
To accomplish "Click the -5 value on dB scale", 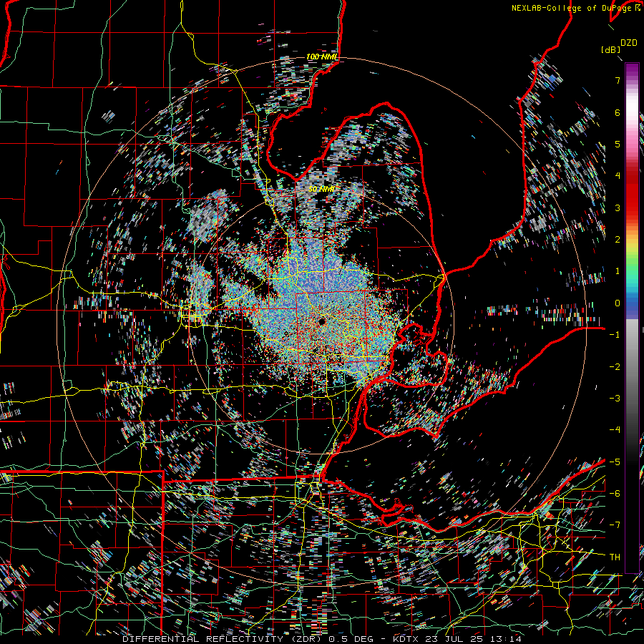I will [x=615, y=462].
